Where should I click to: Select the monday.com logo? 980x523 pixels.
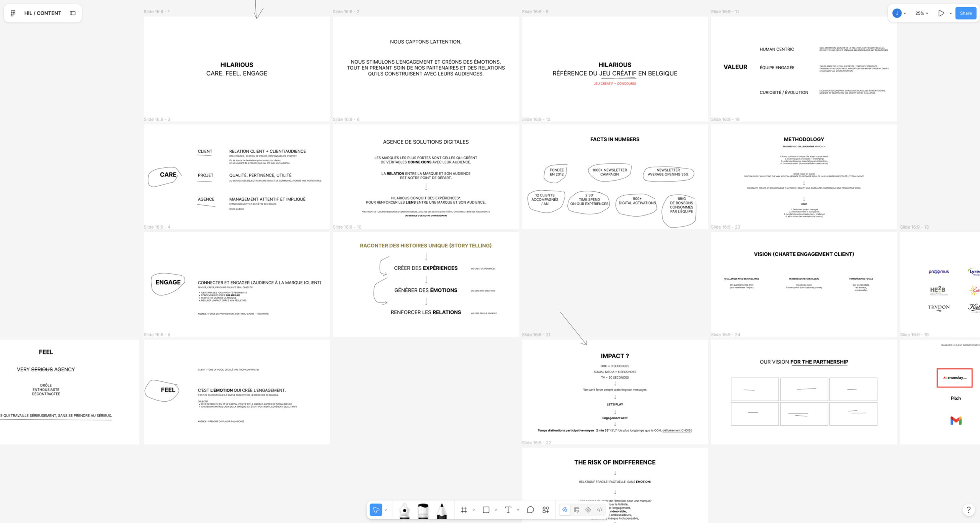pyautogui.click(x=955, y=378)
